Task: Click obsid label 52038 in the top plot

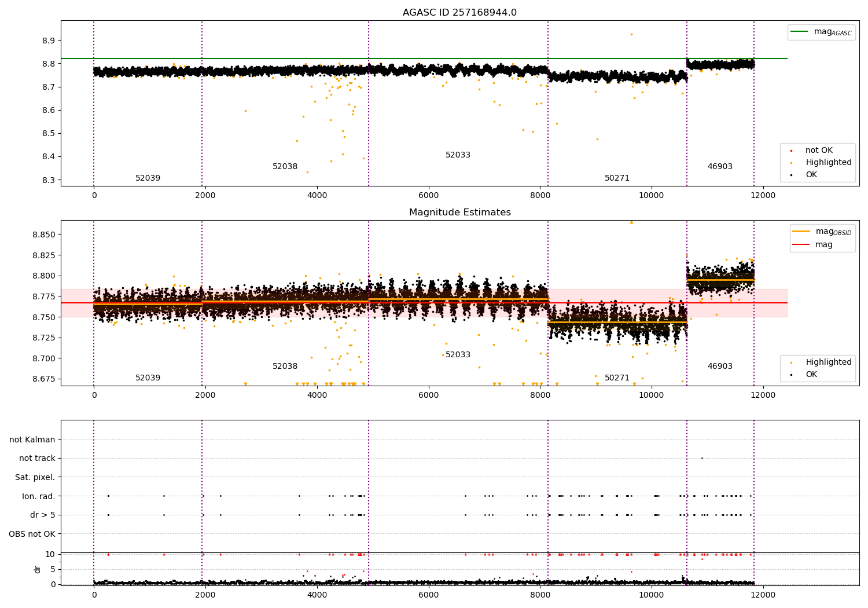Action: pos(285,167)
